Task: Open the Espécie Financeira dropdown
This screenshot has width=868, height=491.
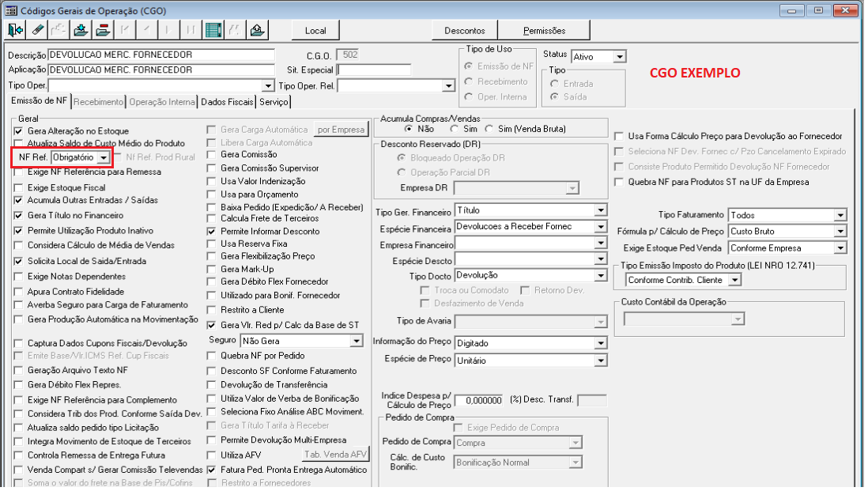Action: pos(601,227)
